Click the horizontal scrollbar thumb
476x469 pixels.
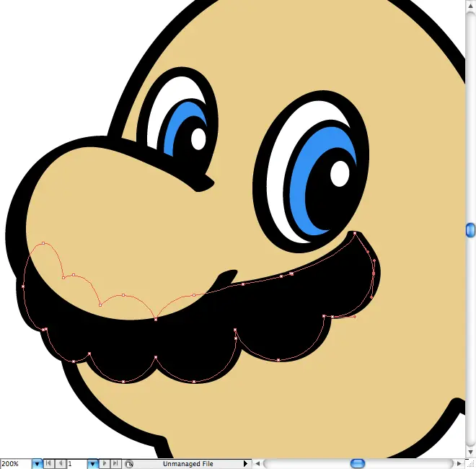[x=358, y=463]
